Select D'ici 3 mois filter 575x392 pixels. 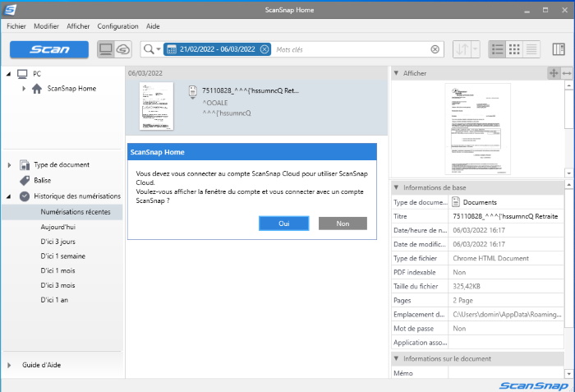tap(57, 285)
